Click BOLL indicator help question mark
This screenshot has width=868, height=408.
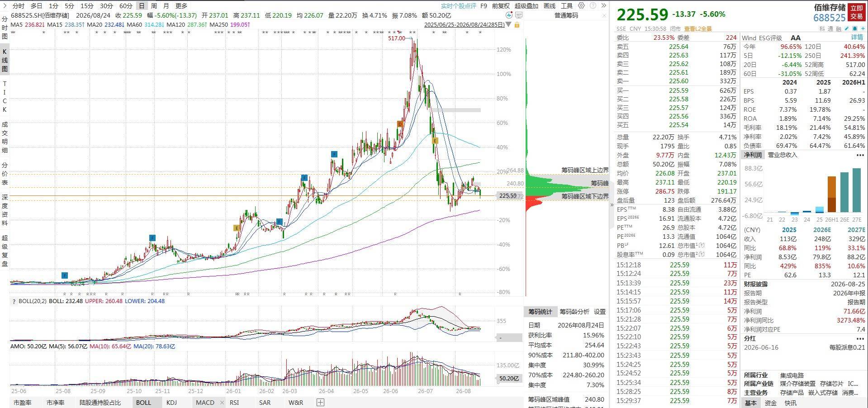(14, 301)
